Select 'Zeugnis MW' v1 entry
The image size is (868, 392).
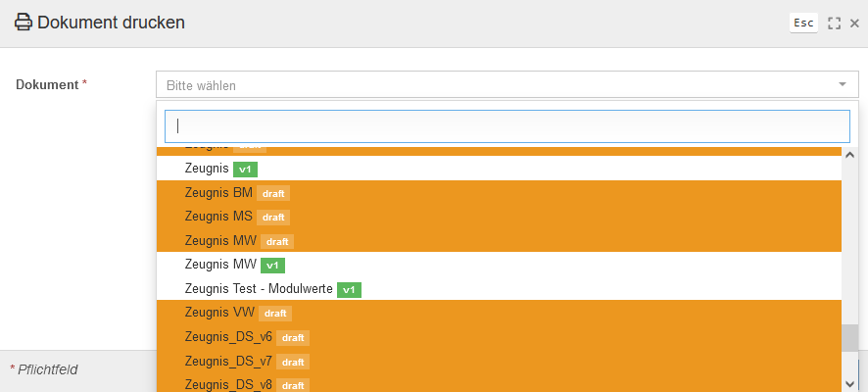499,265
